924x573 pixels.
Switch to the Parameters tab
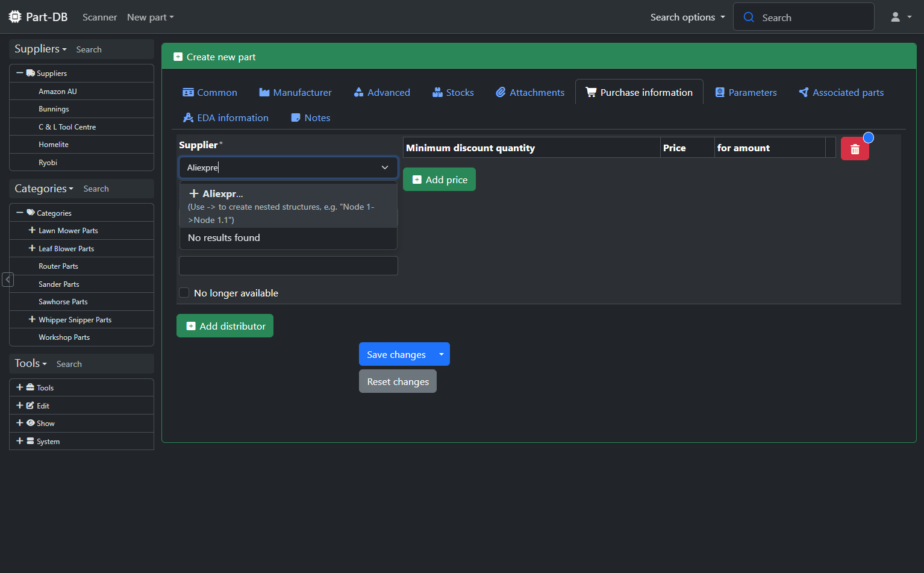coord(746,92)
